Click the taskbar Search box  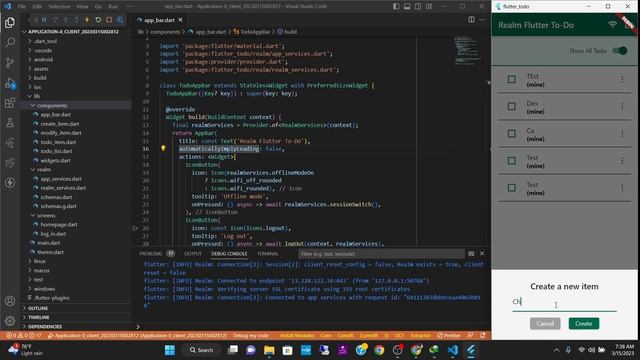coord(202,350)
